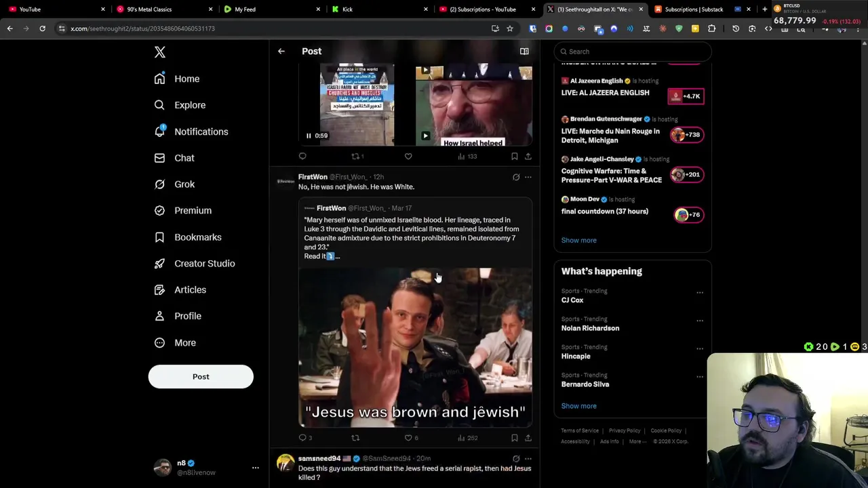This screenshot has width=868, height=488.
Task: Pause the video showing 0:59
Action: [309, 136]
